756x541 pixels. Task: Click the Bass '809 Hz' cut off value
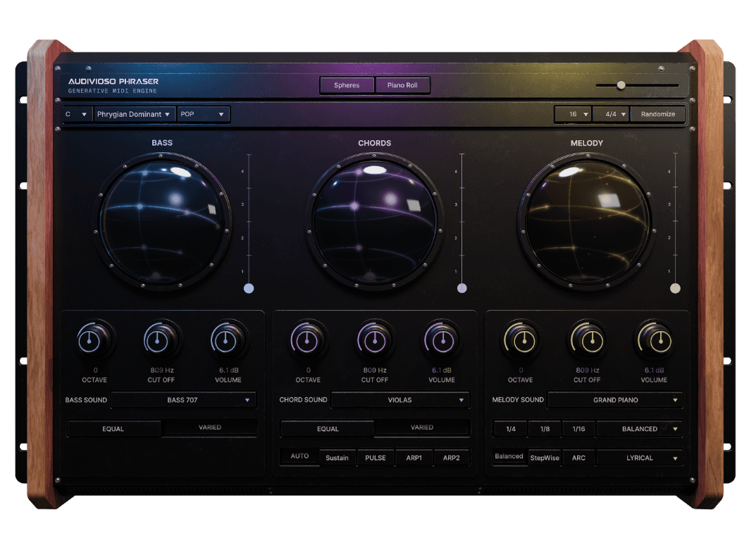point(162,371)
